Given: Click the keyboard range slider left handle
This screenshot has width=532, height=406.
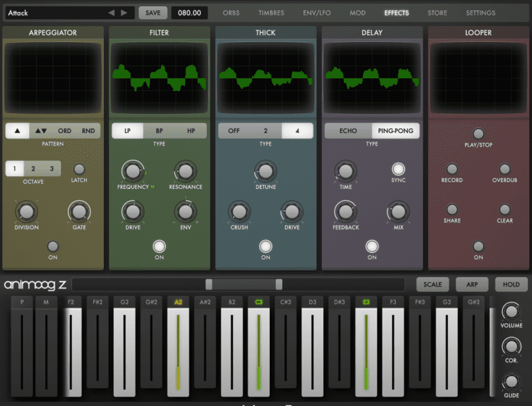Looking at the screenshot, I should pos(209,285).
